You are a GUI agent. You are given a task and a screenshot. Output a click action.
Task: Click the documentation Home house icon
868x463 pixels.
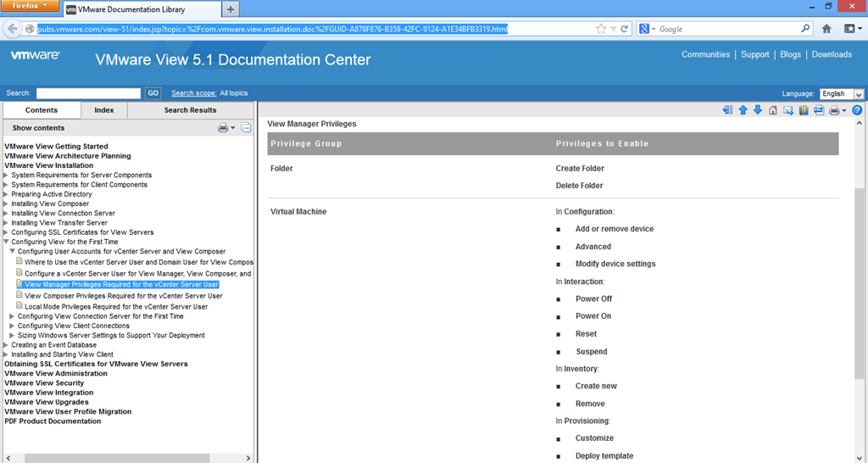tap(773, 110)
